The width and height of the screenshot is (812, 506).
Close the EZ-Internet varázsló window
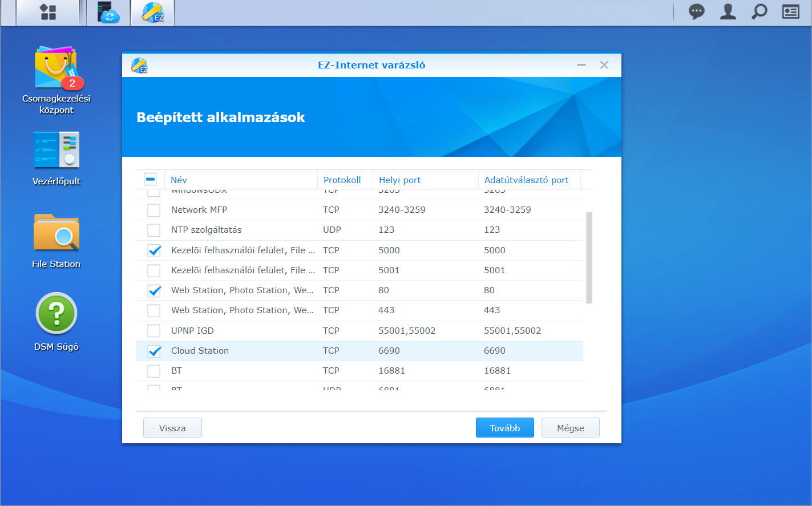[604, 65]
